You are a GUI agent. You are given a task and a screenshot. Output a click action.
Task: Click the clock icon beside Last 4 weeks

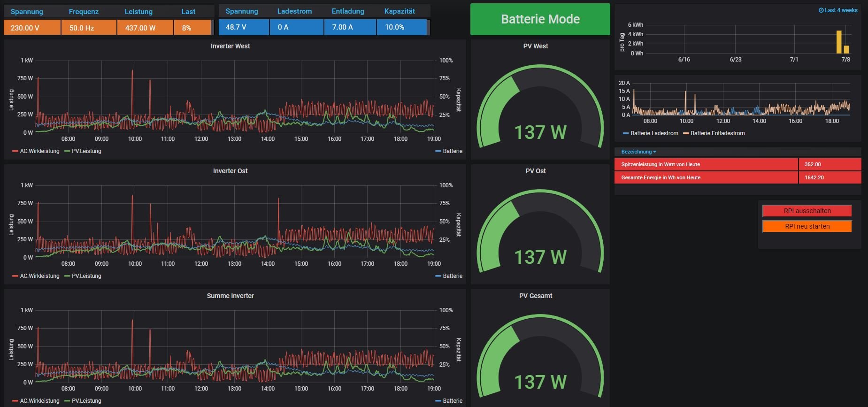[x=821, y=10]
